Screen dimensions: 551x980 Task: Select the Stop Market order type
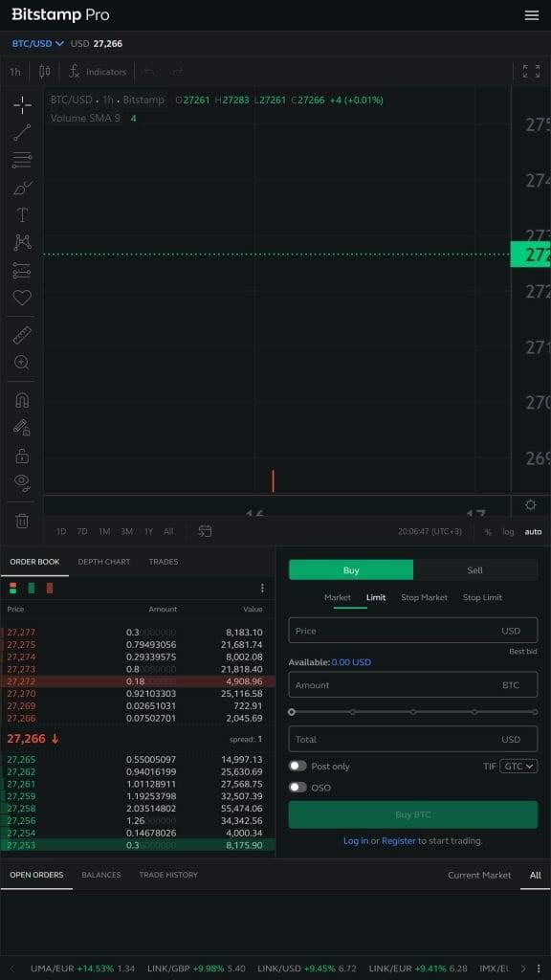tap(424, 597)
